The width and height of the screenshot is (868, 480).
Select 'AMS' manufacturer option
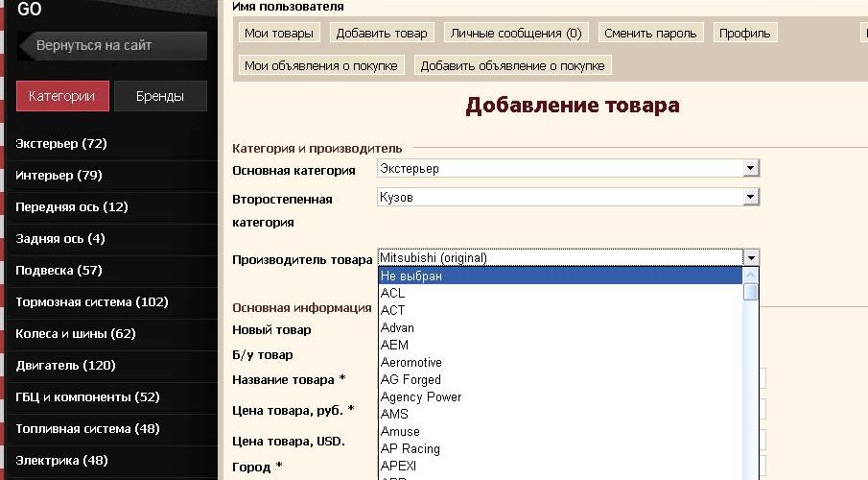point(560,414)
